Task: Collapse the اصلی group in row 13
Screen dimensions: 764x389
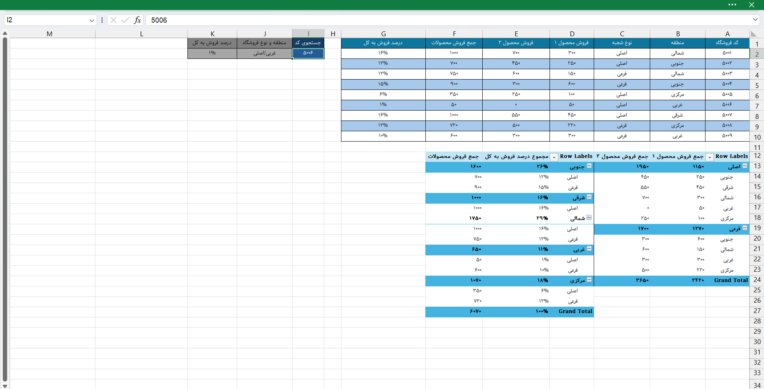Action: click(x=745, y=166)
